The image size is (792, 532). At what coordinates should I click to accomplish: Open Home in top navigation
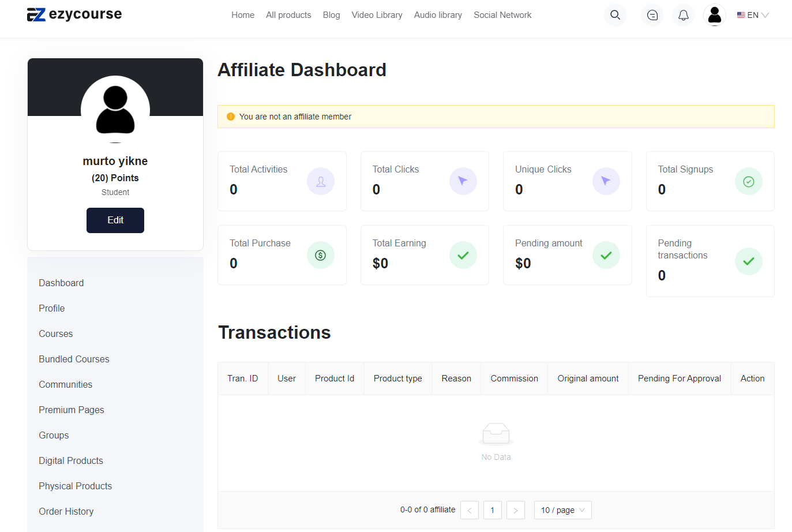(243, 15)
